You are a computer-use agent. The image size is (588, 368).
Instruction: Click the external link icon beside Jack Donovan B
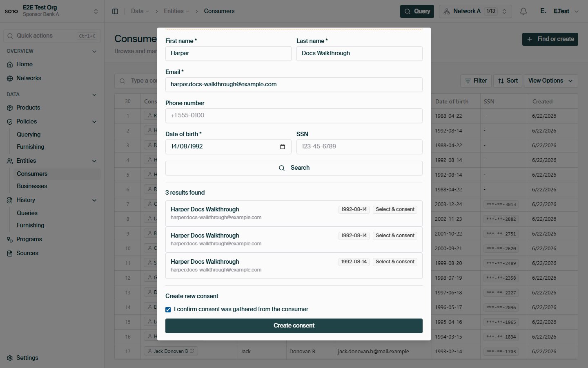(x=192, y=351)
